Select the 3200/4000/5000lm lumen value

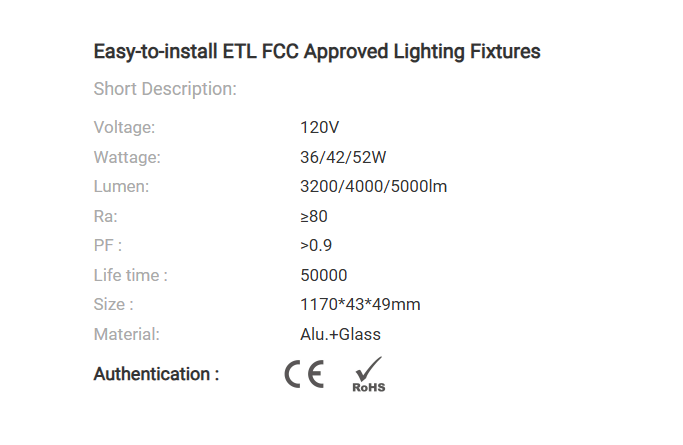point(374,186)
